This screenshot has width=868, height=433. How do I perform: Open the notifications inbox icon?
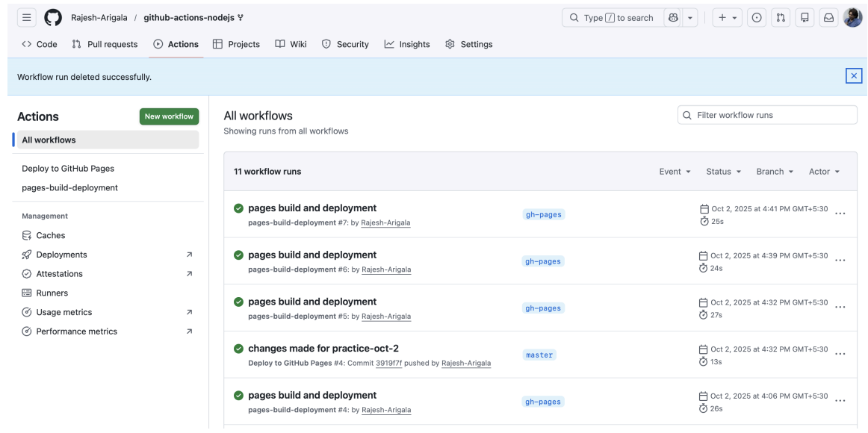tap(828, 18)
